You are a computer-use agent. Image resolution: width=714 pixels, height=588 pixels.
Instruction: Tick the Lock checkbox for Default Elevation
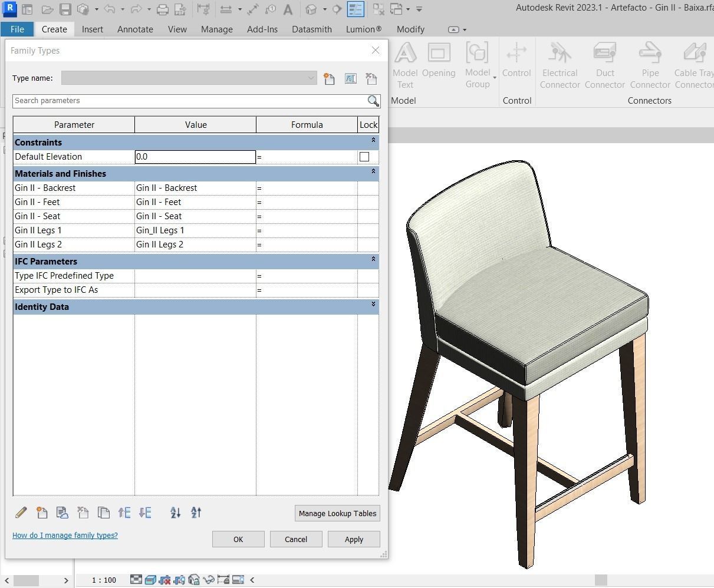364,157
